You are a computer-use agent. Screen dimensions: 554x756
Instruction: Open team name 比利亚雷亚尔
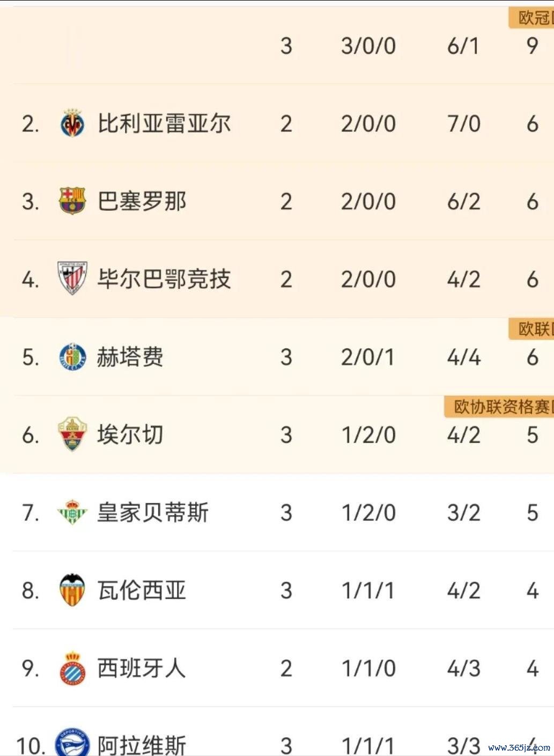point(164,124)
